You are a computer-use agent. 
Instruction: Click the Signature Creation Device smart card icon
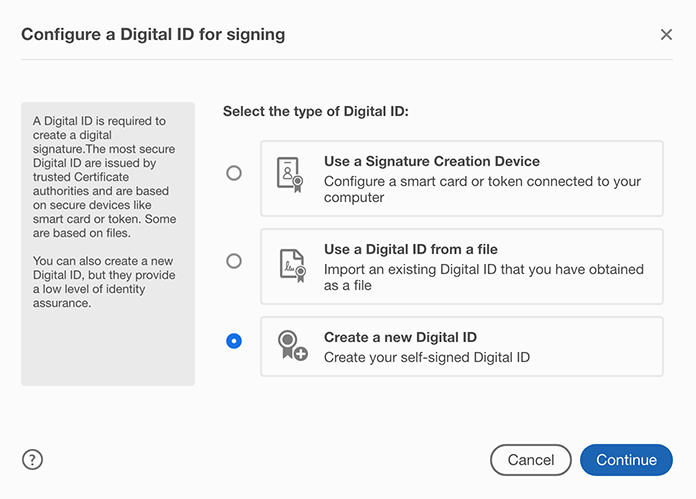(290, 174)
